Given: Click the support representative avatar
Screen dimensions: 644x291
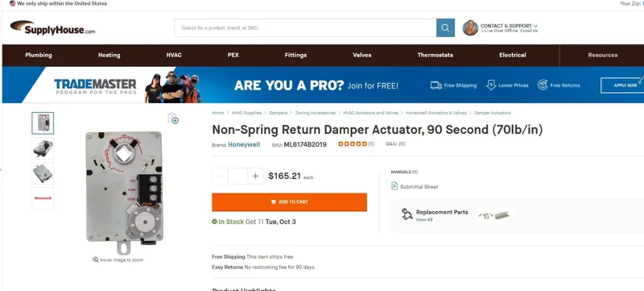Looking at the screenshot, I should [470, 28].
